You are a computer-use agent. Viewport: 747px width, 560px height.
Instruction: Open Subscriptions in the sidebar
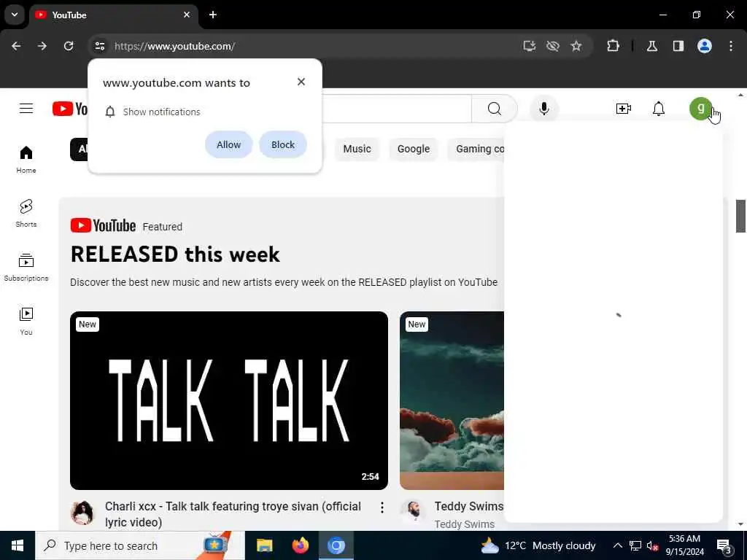tap(26, 267)
